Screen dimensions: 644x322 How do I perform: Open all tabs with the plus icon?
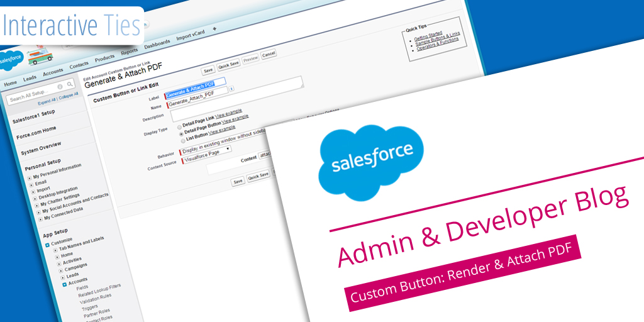tap(214, 29)
